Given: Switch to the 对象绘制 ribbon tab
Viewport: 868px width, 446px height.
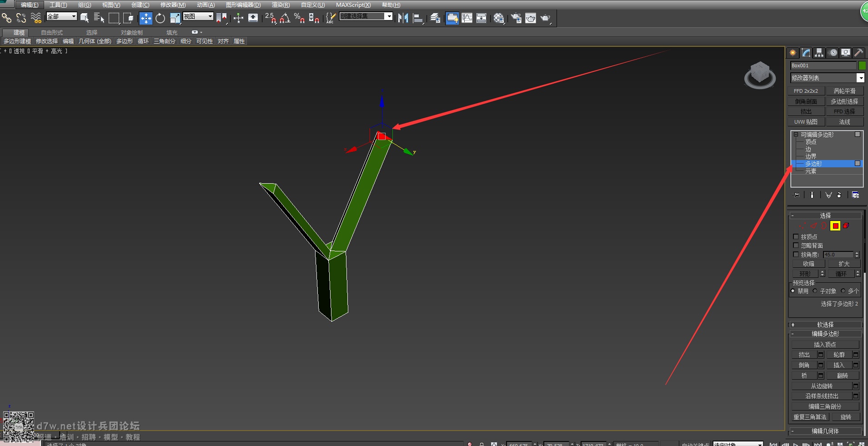Looking at the screenshot, I should click(x=132, y=33).
